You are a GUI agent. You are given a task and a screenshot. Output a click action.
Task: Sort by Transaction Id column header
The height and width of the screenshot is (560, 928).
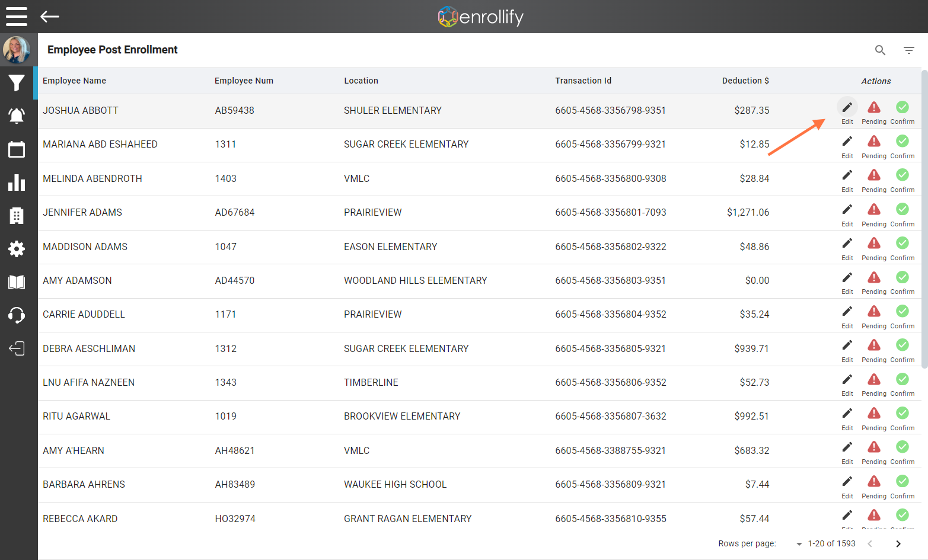583,81
